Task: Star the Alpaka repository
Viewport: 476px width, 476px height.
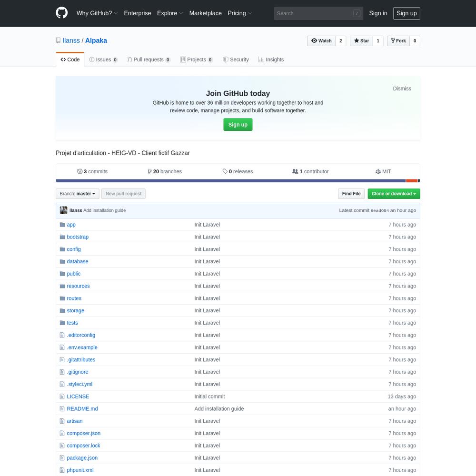Action: [x=361, y=40]
